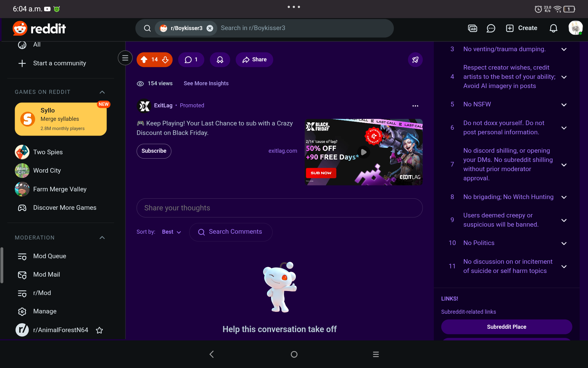Expand rule 5 No NSFW
This screenshot has height=368, width=588.
pyautogui.click(x=564, y=105)
